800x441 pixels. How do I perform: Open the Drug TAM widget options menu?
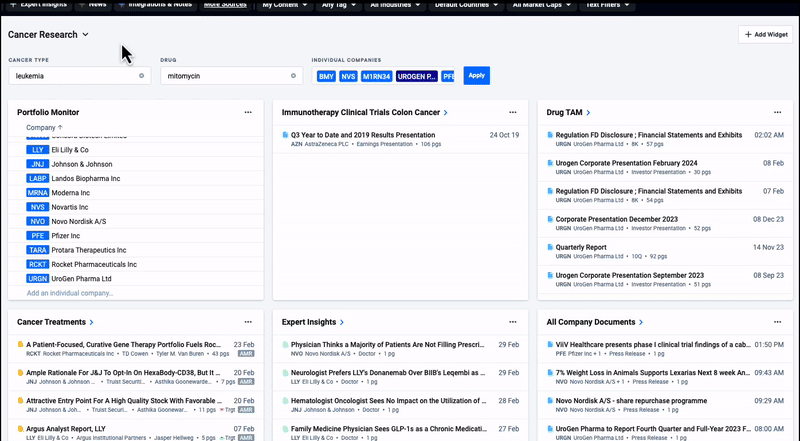click(x=778, y=112)
